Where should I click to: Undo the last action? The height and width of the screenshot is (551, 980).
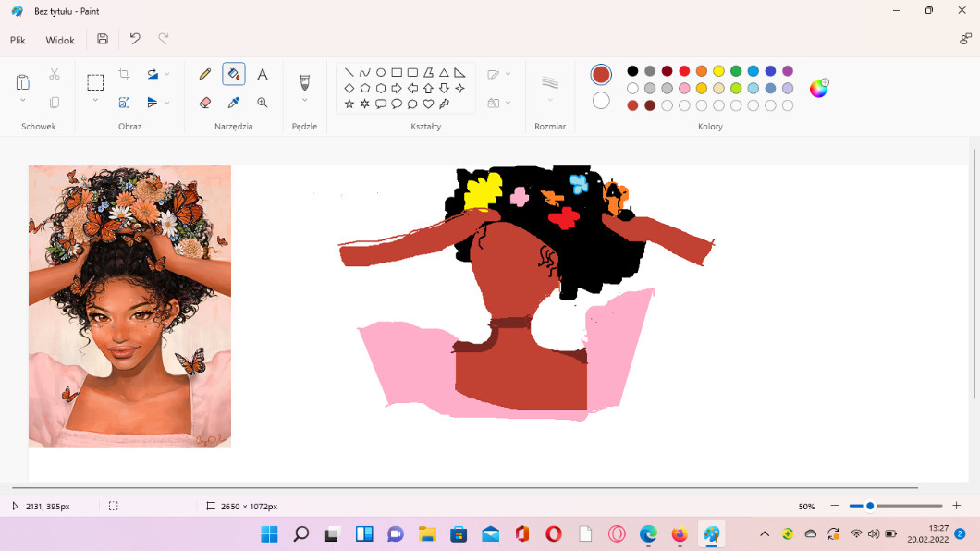click(x=135, y=39)
